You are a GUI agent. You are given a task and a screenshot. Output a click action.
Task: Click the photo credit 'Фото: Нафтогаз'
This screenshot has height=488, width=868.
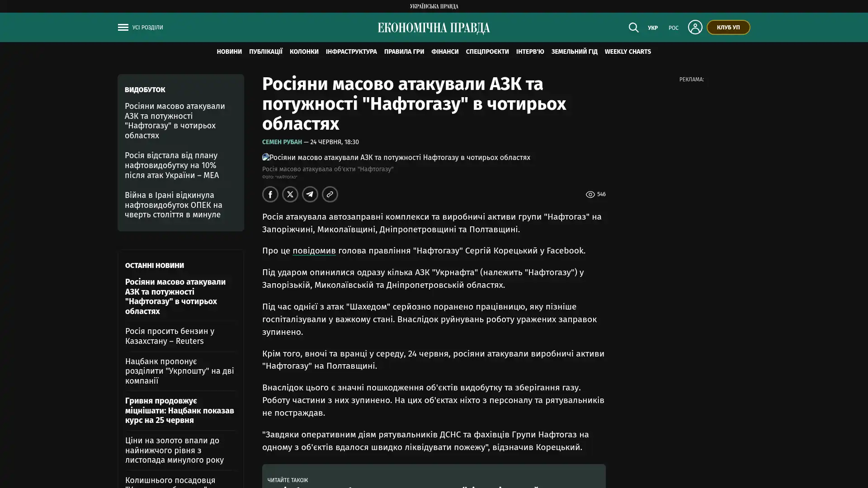tap(280, 177)
